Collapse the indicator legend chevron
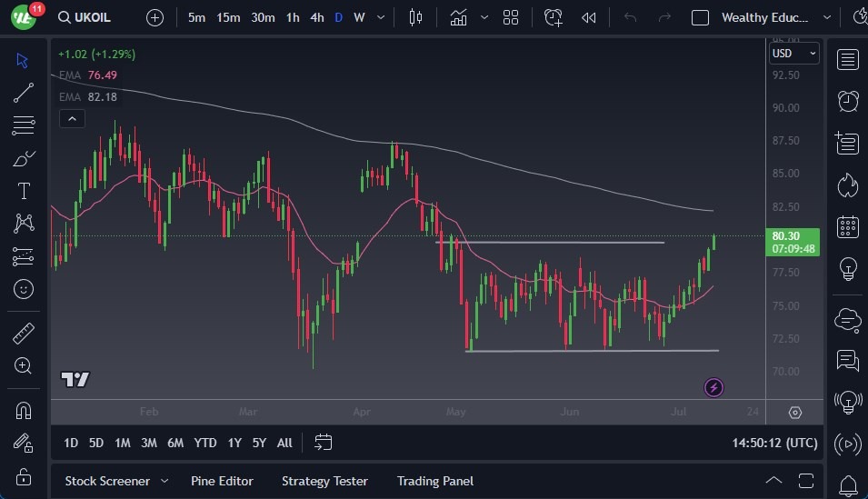 coord(71,118)
